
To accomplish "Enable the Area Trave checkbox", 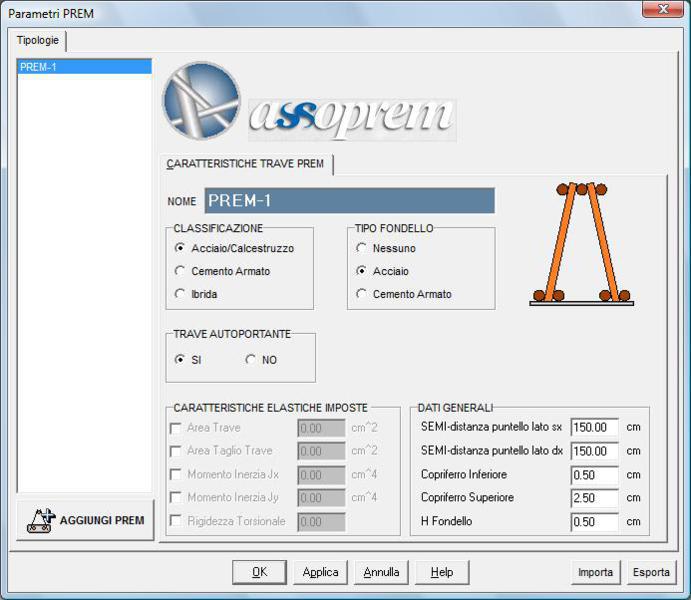I will pyautogui.click(x=175, y=428).
